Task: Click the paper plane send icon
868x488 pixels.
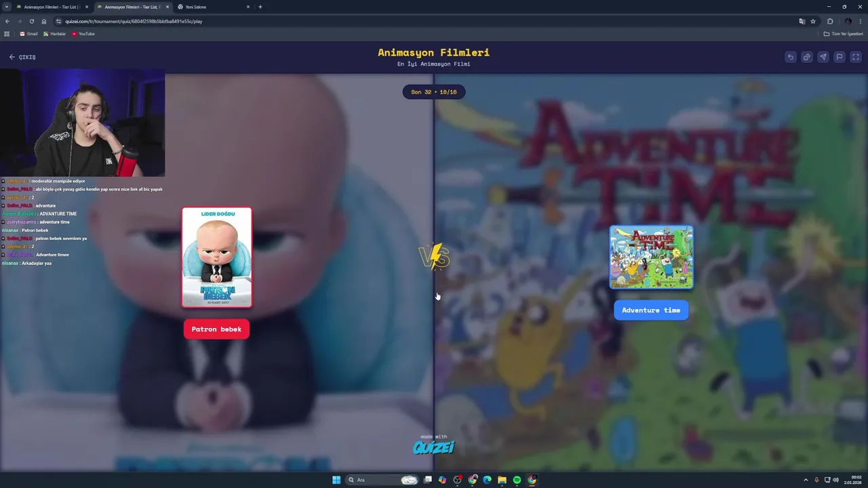Action: coord(823,57)
